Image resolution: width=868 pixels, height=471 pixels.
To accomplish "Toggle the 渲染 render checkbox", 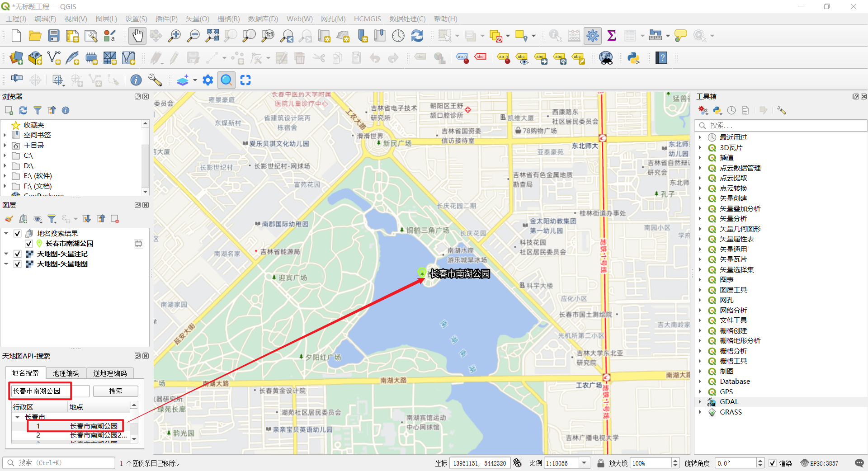I will [x=773, y=463].
